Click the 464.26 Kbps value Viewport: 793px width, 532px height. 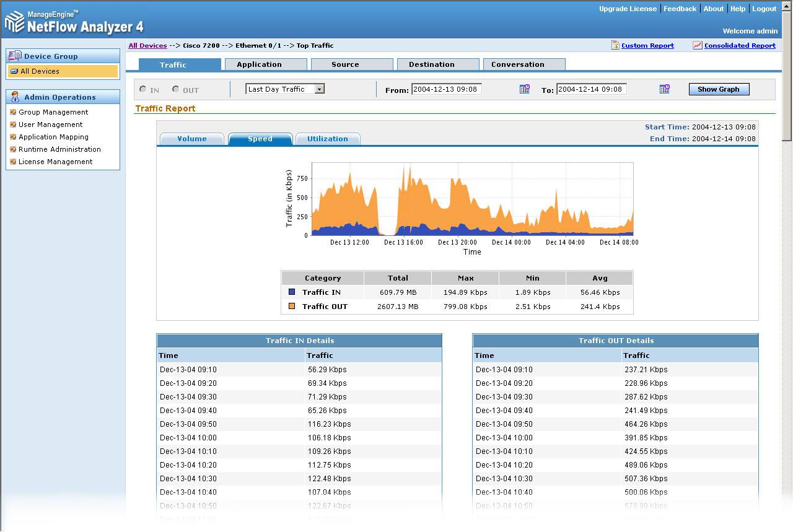tap(646, 424)
